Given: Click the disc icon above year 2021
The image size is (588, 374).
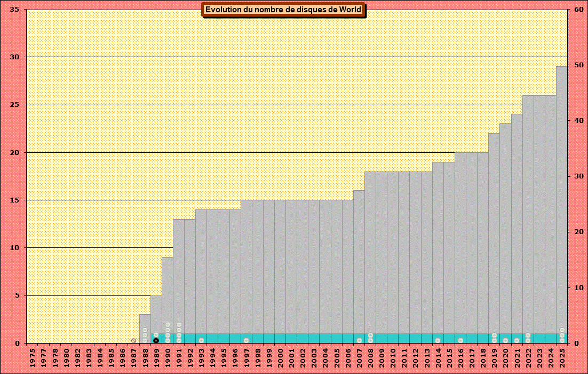Looking at the screenshot, I should coord(517,340).
